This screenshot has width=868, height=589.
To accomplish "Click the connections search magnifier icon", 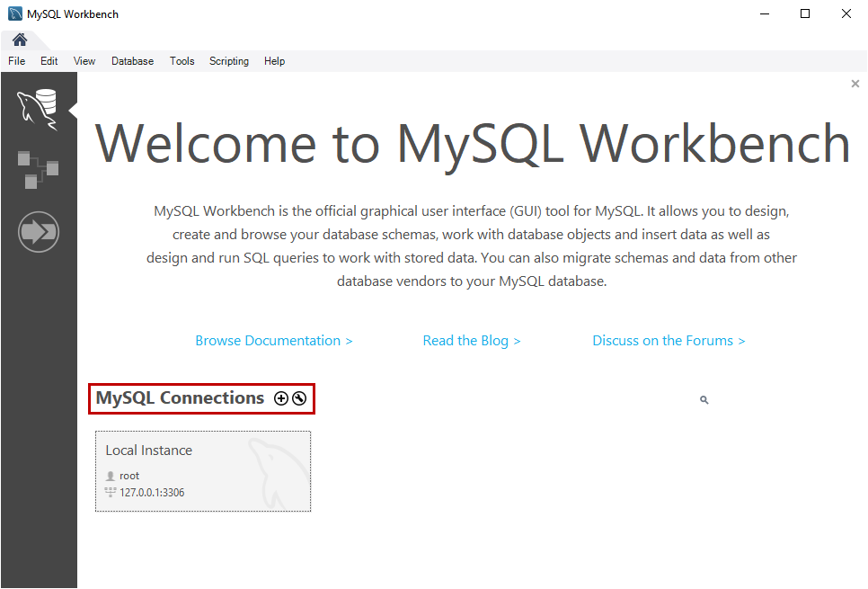I will (x=704, y=400).
